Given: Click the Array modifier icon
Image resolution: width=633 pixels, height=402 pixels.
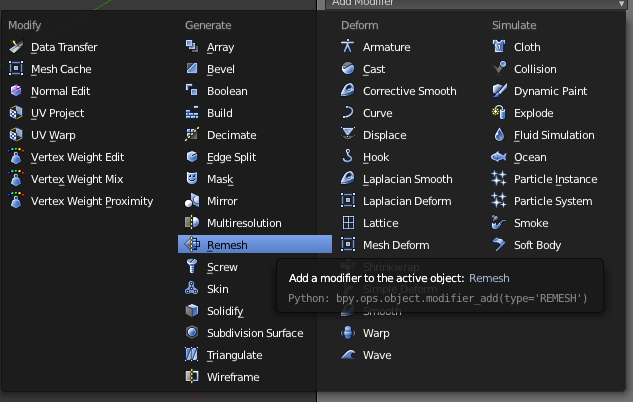Looking at the screenshot, I should tap(192, 47).
